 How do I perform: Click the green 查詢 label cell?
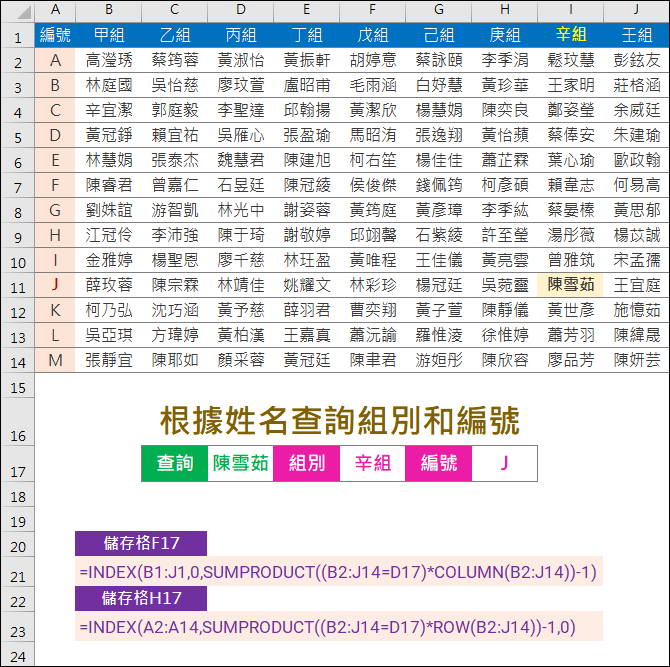pos(175,464)
